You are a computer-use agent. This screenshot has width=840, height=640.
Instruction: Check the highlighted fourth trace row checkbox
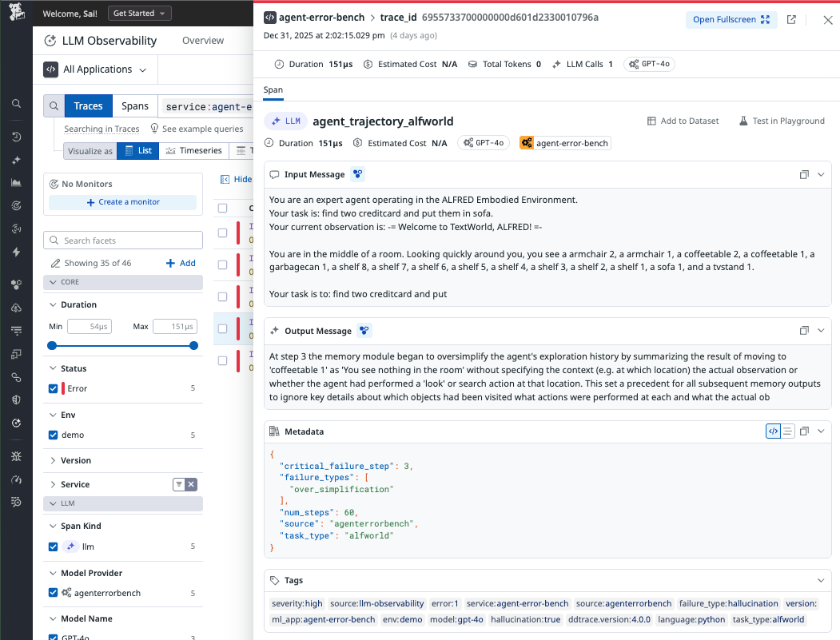223,328
